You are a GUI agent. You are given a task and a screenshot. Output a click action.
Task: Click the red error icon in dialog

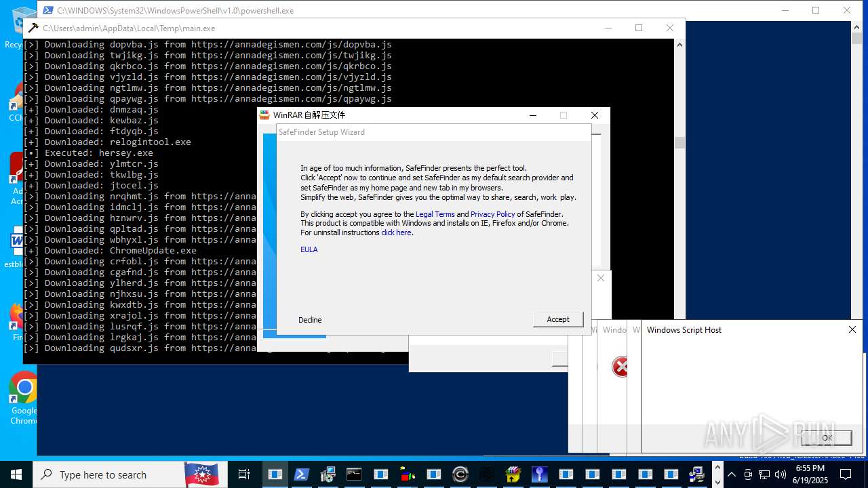pos(620,367)
